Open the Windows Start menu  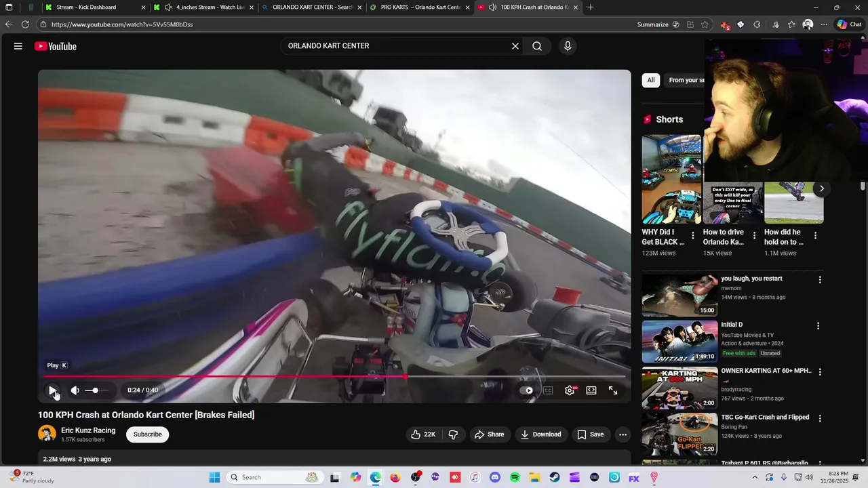pyautogui.click(x=214, y=477)
